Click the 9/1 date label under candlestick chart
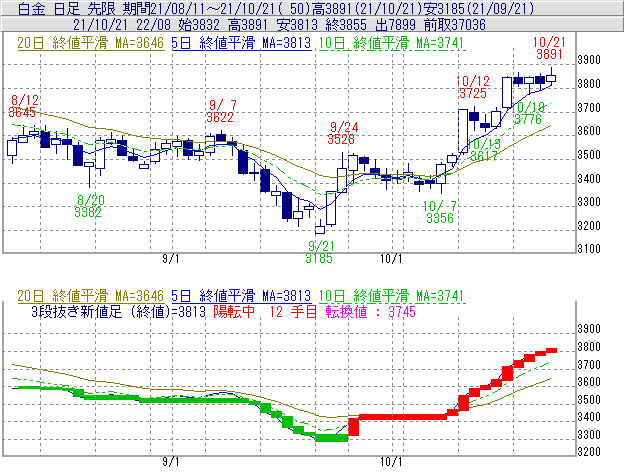 pos(171,259)
